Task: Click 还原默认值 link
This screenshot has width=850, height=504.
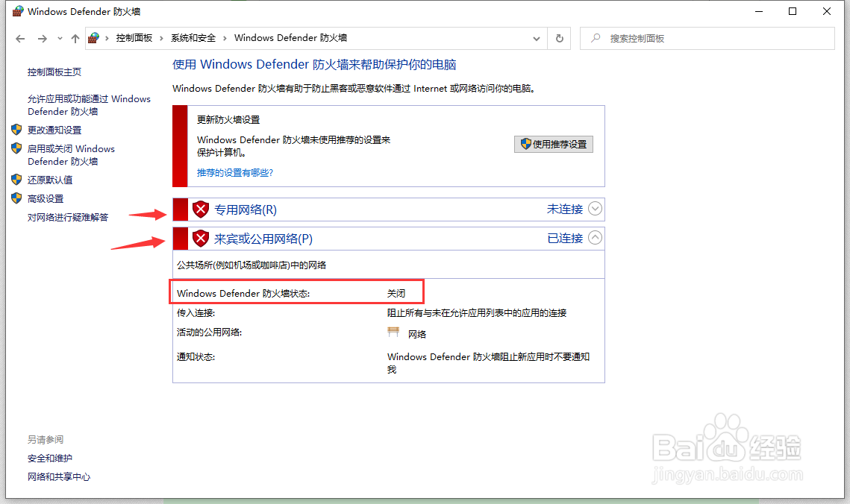Action: pyautogui.click(x=50, y=180)
